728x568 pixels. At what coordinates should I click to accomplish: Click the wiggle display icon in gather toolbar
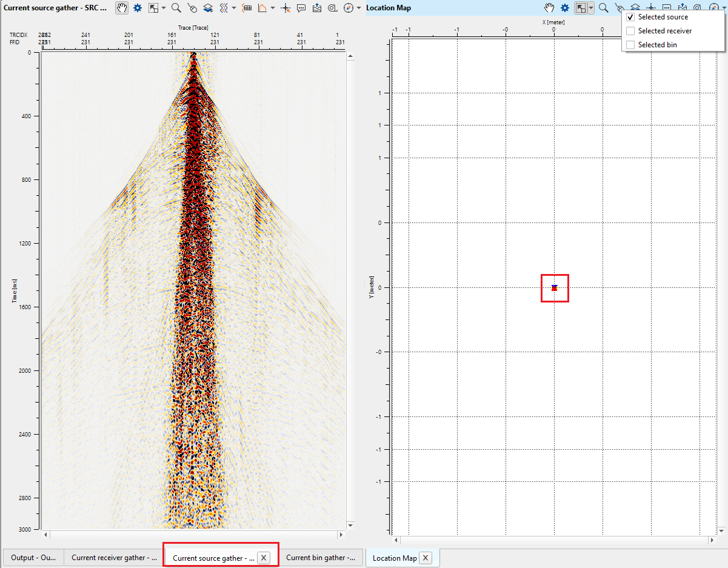(223, 8)
